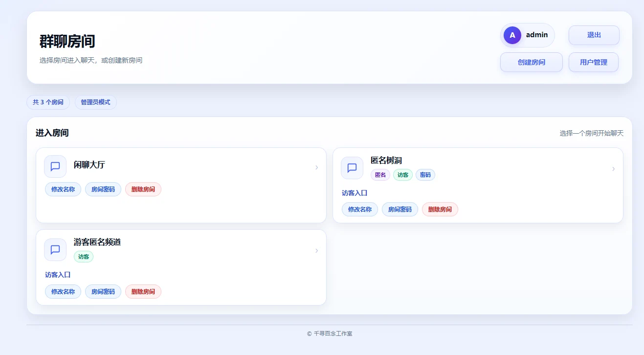
Task: Click the 进入房间 section heading
Action: click(x=52, y=133)
